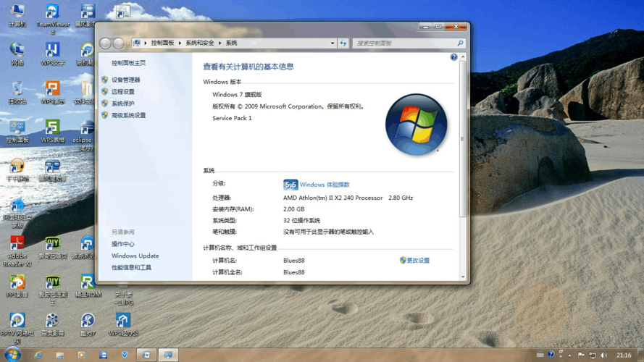The height and width of the screenshot is (362, 644).
Task: Open Internet Explorer from the taskbar
Action: 38,355
